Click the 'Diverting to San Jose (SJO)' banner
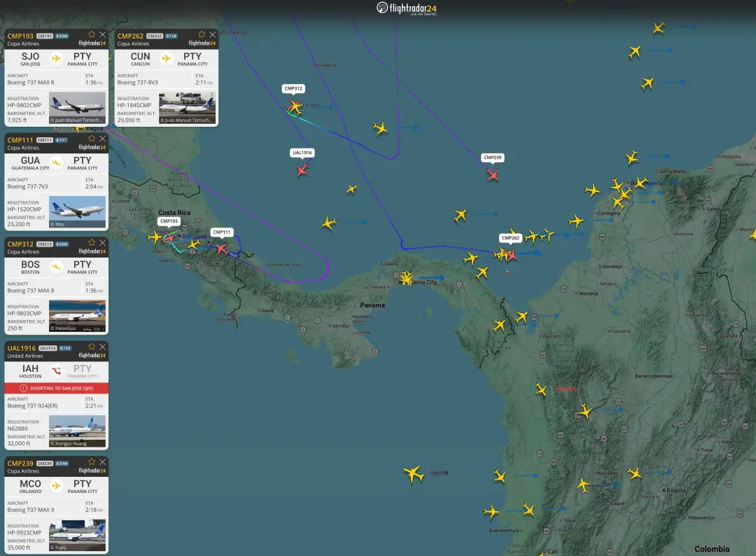The height and width of the screenshot is (556, 756). [x=57, y=388]
